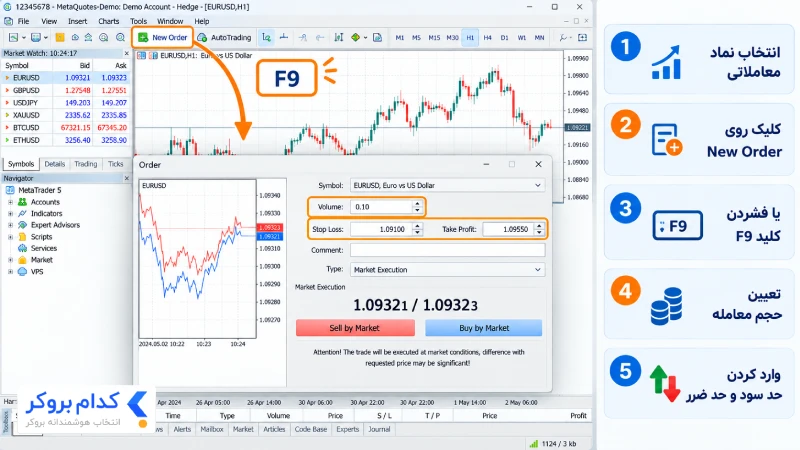Open the Charts menu
Viewport: 800px width, 450px height.
(109, 21)
